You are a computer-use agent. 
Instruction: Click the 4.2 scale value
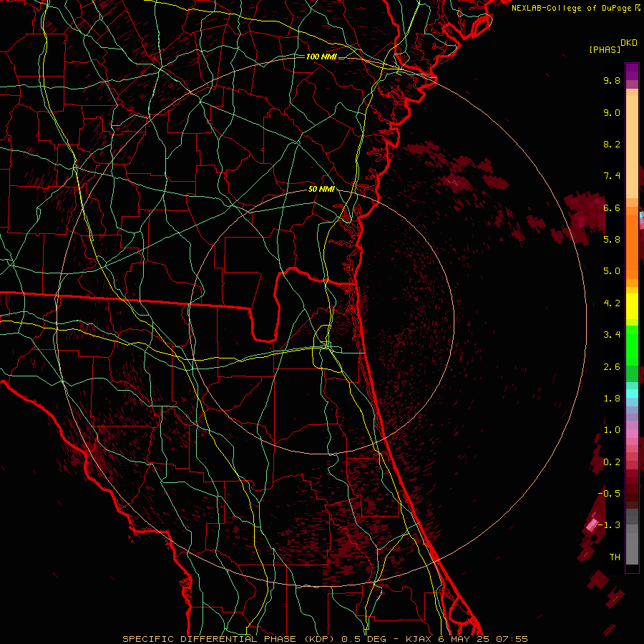[x=612, y=303]
